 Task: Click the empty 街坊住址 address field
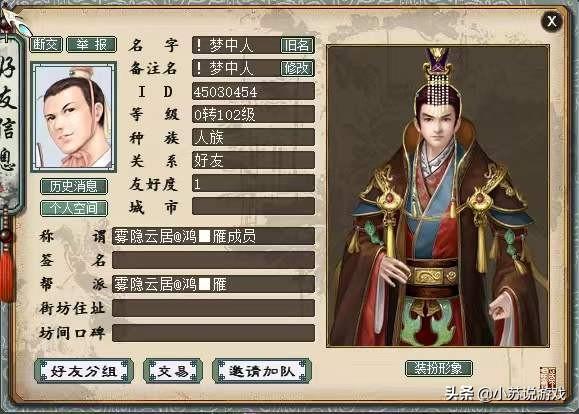pyautogui.click(x=213, y=308)
